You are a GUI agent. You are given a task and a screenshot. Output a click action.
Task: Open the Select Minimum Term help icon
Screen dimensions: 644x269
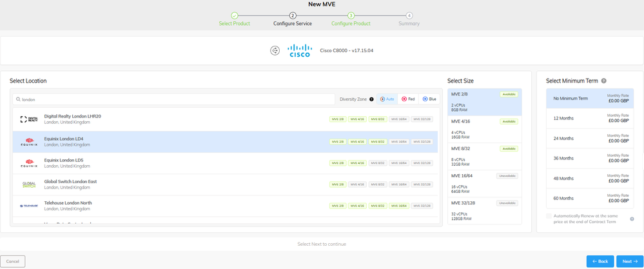coord(604,81)
